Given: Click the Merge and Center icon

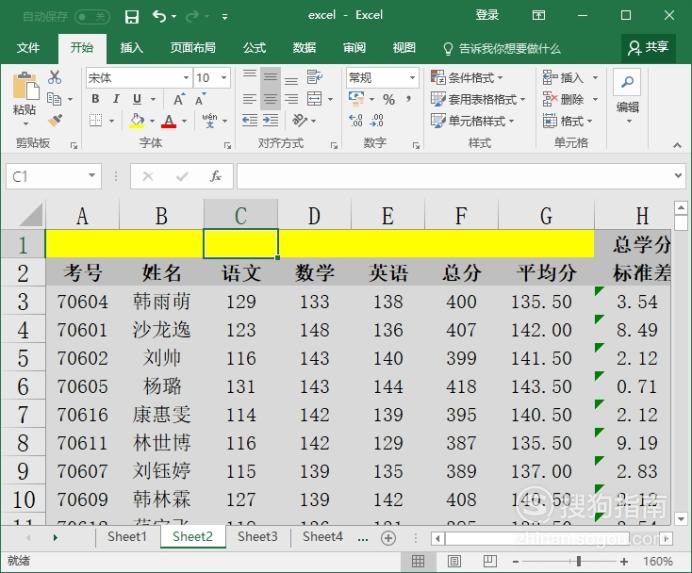Looking at the screenshot, I should coord(315,99).
